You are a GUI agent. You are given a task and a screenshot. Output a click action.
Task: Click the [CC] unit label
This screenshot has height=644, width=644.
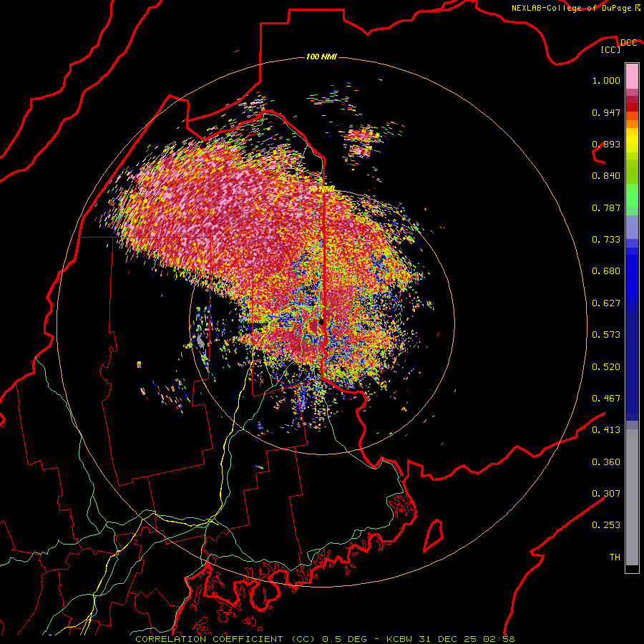(611, 49)
